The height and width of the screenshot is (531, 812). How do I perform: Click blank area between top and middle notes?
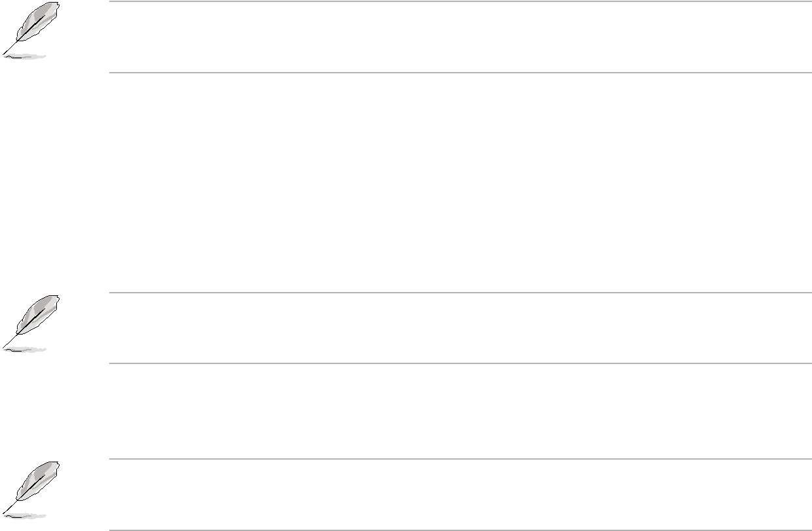click(x=406, y=182)
